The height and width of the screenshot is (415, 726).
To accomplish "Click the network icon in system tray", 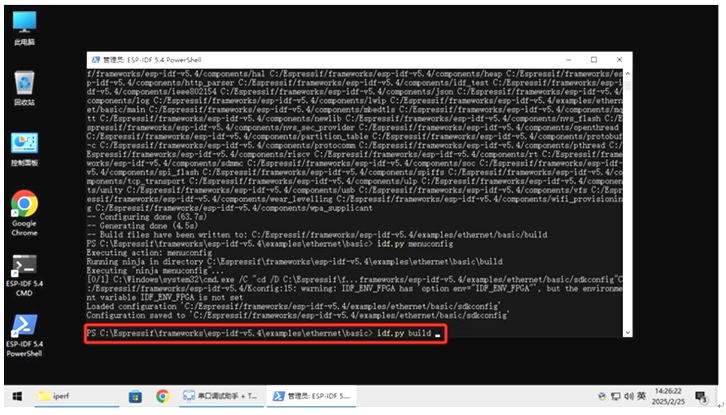I will (x=615, y=396).
